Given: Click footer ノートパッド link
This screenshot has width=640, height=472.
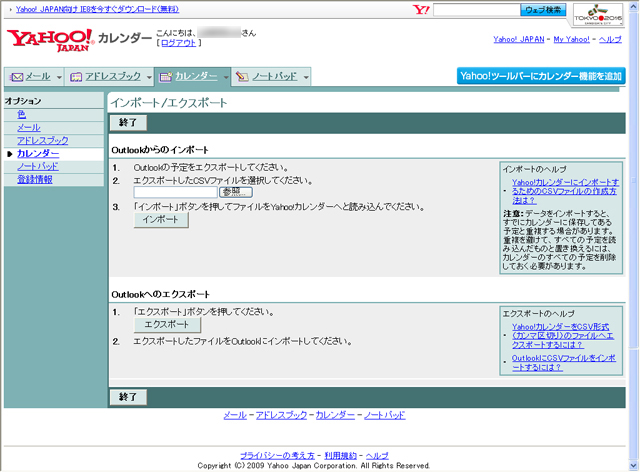Looking at the screenshot, I should tap(384, 415).
